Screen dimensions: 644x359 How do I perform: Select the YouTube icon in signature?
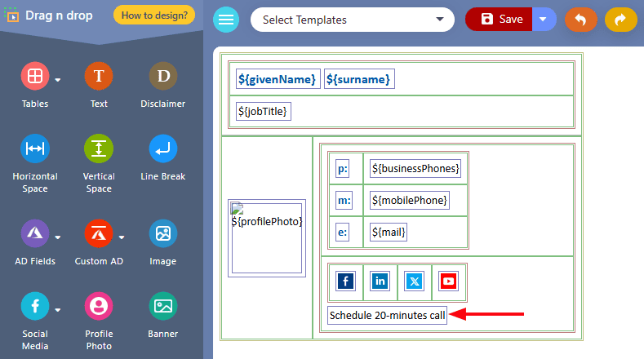(x=448, y=281)
